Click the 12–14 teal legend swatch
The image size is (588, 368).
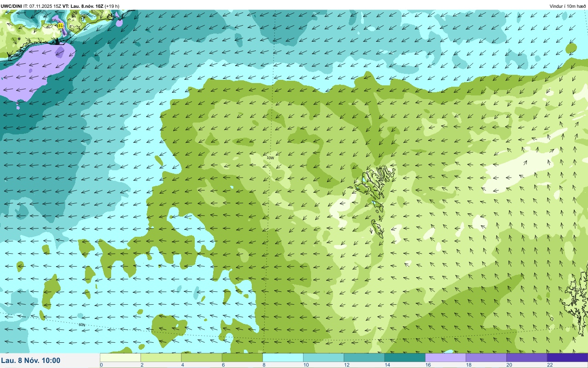[x=364, y=357]
